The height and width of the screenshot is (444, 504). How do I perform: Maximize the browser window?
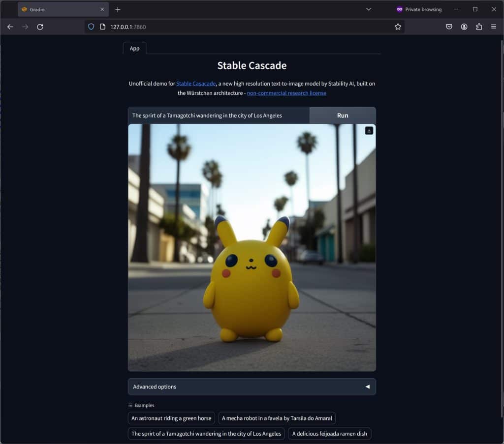(x=475, y=9)
